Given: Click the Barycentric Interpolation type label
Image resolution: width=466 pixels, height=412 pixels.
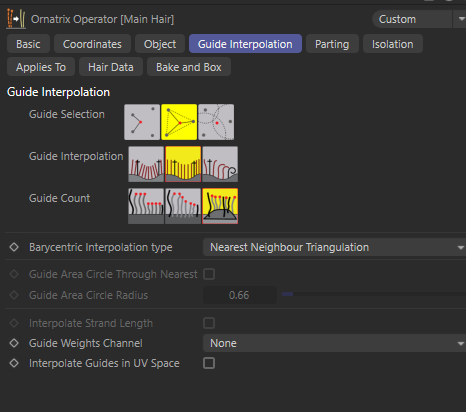Looking at the screenshot, I should pos(101,247).
